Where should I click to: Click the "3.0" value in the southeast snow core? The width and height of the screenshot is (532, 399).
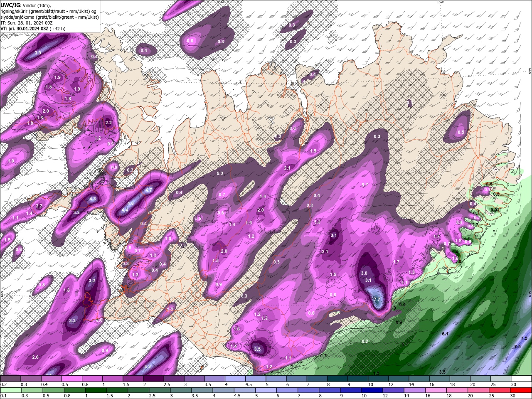pos(364,273)
